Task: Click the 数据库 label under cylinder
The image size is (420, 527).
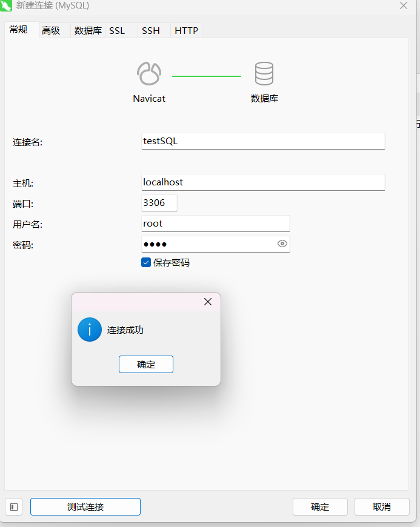Action: (x=264, y=99)
